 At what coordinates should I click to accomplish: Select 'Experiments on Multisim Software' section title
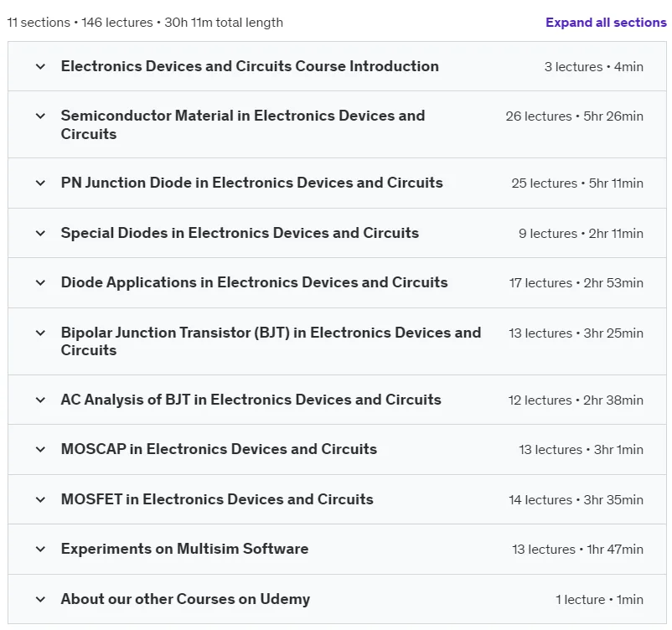pos(184,549)
